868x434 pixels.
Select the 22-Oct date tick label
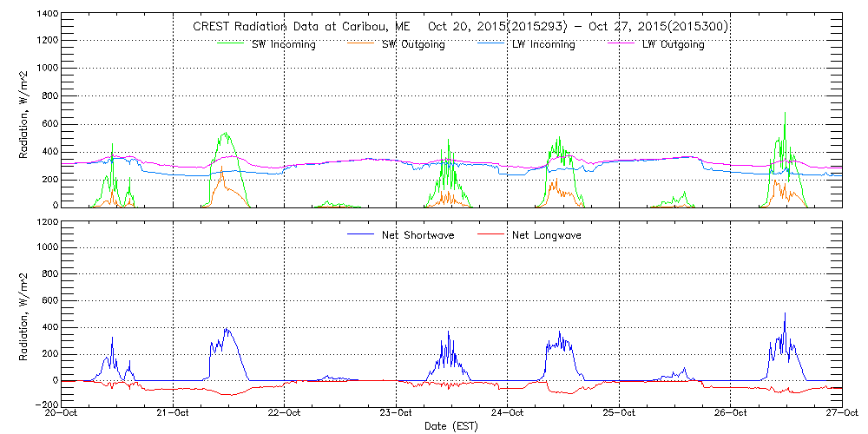(285, 414)
